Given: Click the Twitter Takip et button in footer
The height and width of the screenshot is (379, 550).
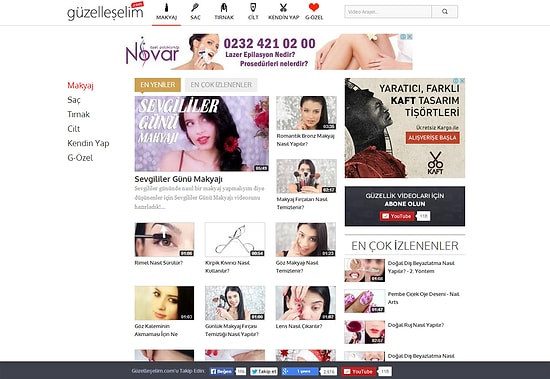Looking at the screenshot, I should (x=264, y=371).
